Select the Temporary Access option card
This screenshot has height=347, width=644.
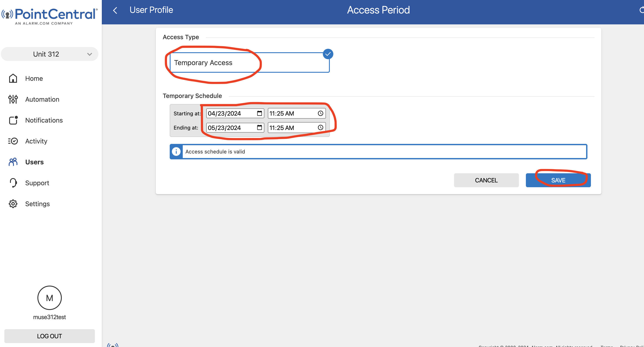(x=250, y=62)
